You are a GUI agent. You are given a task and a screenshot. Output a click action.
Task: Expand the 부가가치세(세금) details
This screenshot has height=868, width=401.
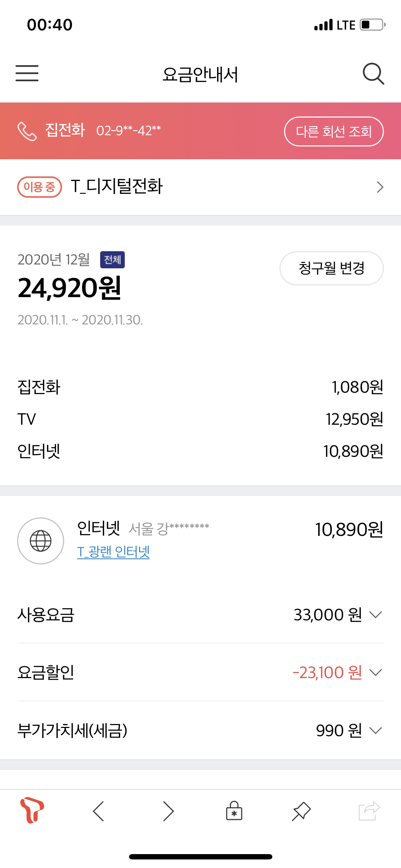click(x=375, y=730)
